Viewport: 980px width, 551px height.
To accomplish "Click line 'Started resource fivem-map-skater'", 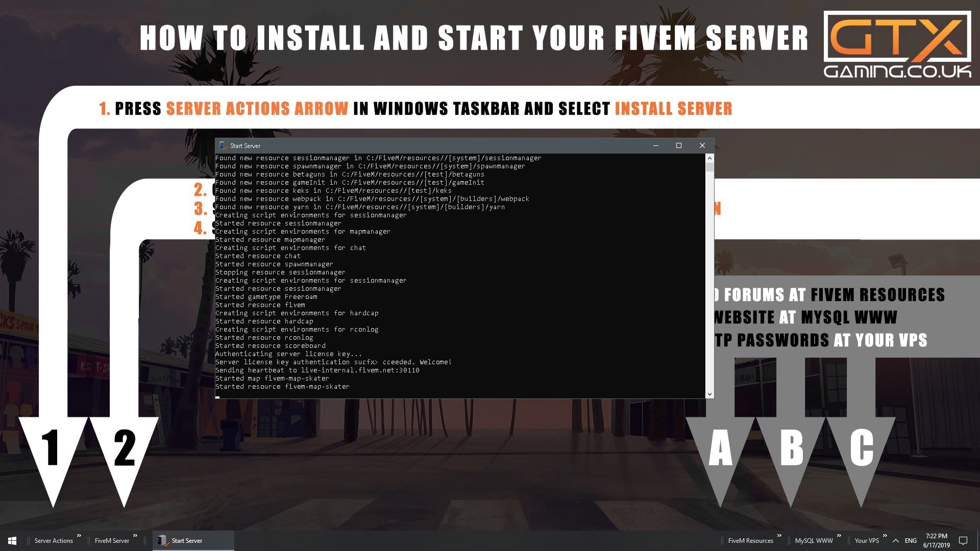I will coord(282,387).
